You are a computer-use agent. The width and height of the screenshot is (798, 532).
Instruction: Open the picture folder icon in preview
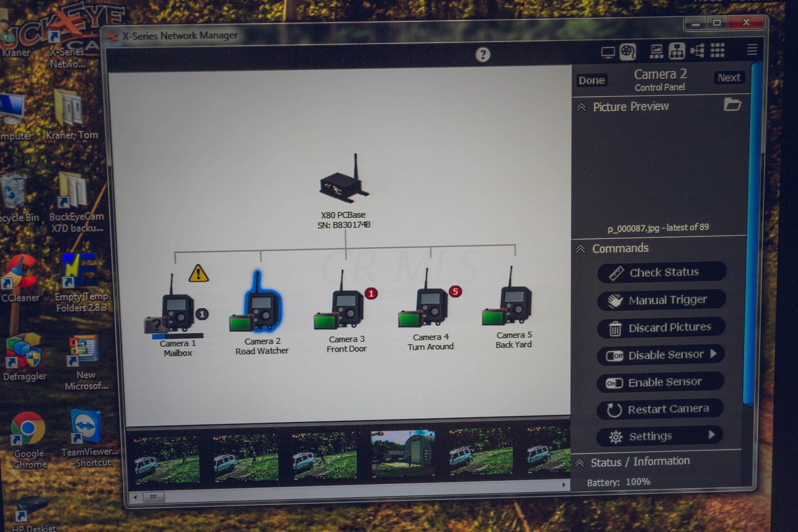point(732,105)
